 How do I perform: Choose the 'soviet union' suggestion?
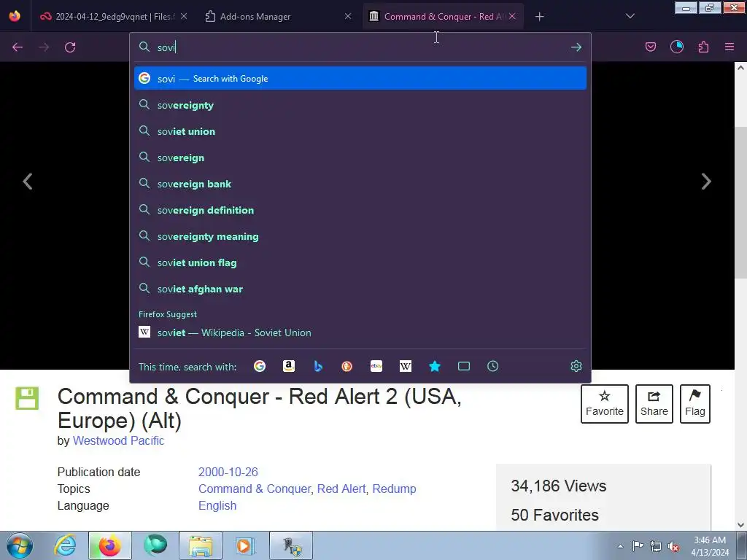coord(360,131)
